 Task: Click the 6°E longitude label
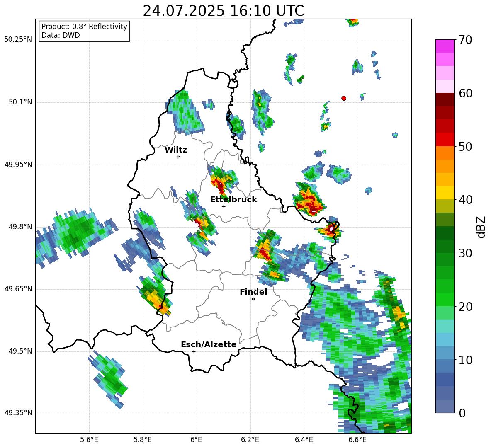(x=196, y=440)
